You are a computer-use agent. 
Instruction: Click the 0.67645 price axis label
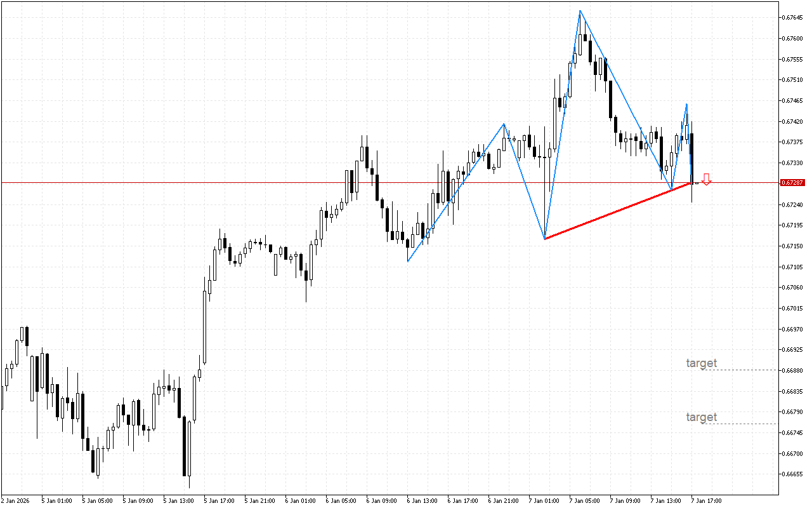point(793,17)
